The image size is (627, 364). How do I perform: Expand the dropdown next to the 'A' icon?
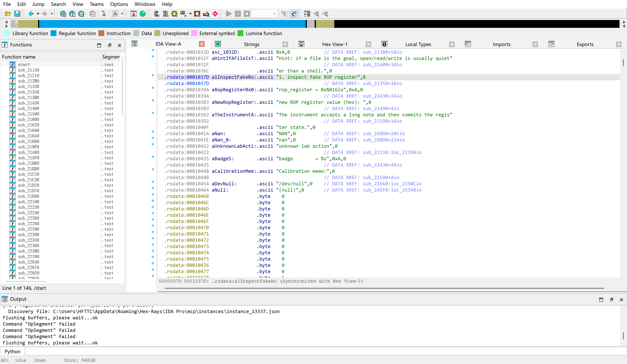(x=122, y=14)
